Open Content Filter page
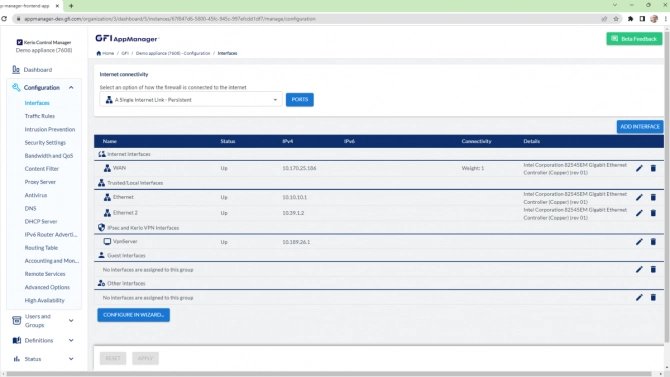This screenshot has width=670, height=377. tap(41, 168)
